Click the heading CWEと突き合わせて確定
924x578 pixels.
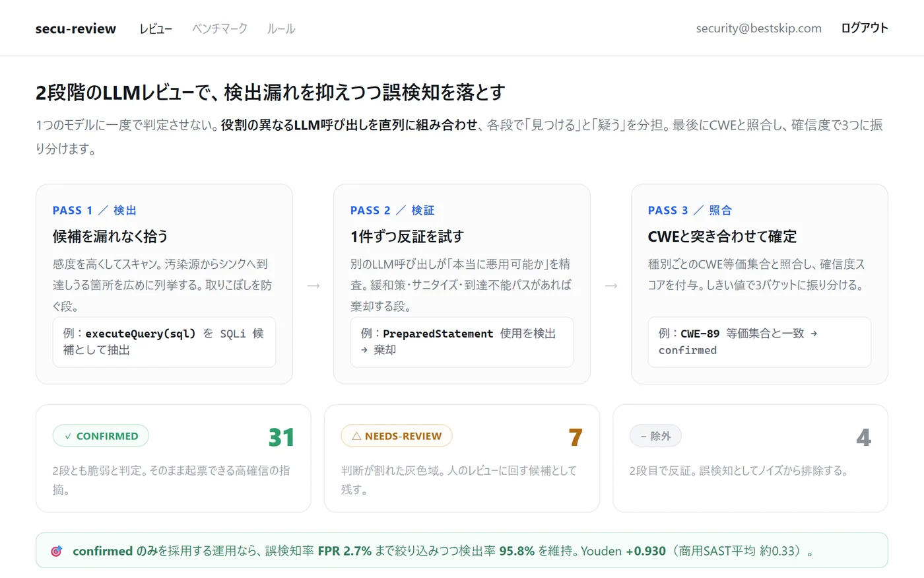coord(722,236)
